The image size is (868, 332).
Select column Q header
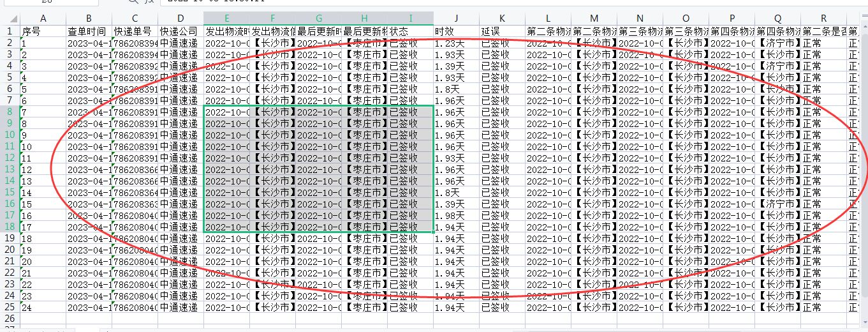[777, 19]
